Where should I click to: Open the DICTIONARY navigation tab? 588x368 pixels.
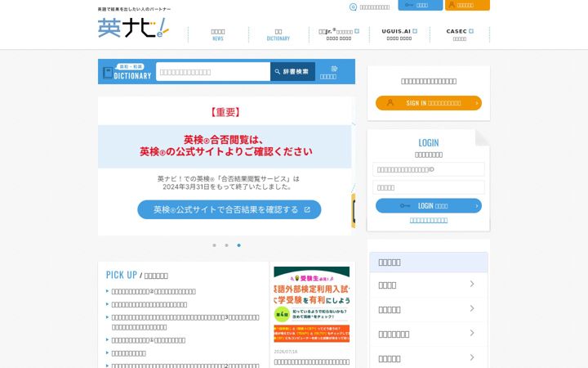point(278,34)
